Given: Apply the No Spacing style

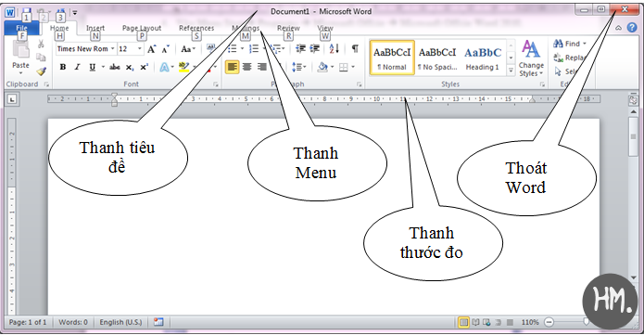Looking at the screenshot, I should [437, 58].
